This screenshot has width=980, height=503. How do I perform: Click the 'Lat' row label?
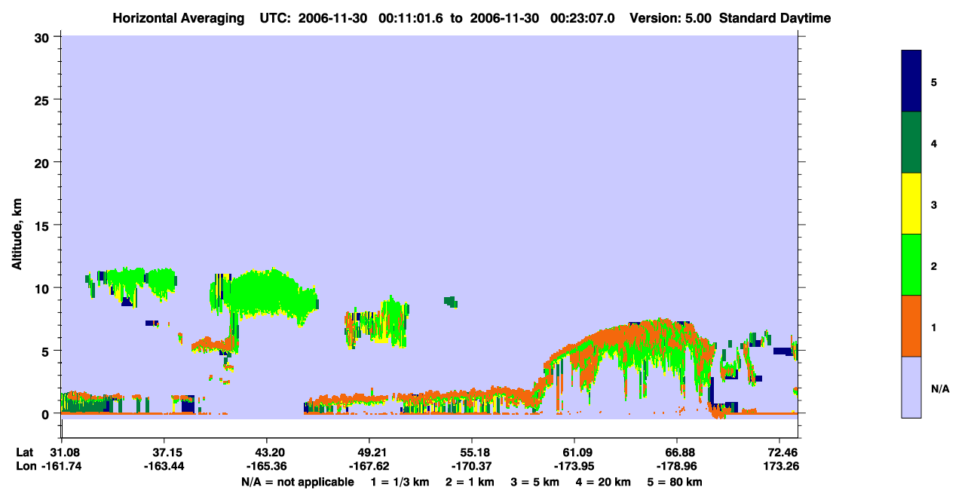pos(24,452)
